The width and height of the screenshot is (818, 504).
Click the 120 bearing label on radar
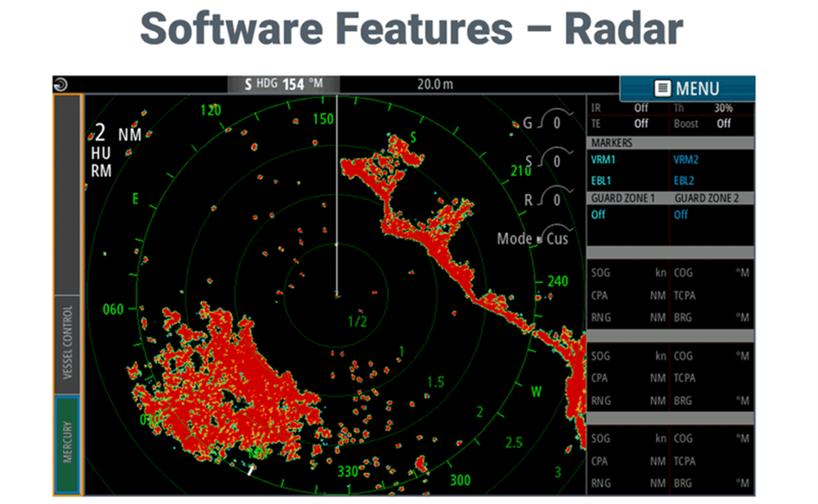click(211, 110)
